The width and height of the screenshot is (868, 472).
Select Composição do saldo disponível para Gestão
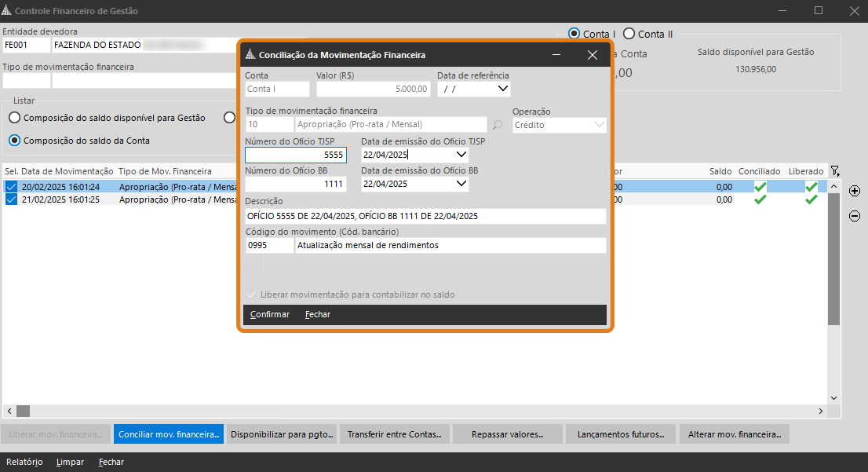(x=14, y=118)
